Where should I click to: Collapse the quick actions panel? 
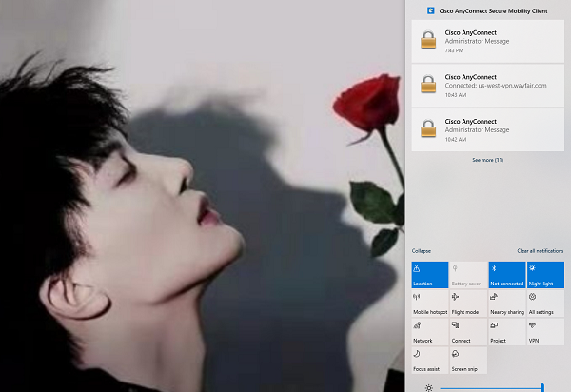(422, 250)
